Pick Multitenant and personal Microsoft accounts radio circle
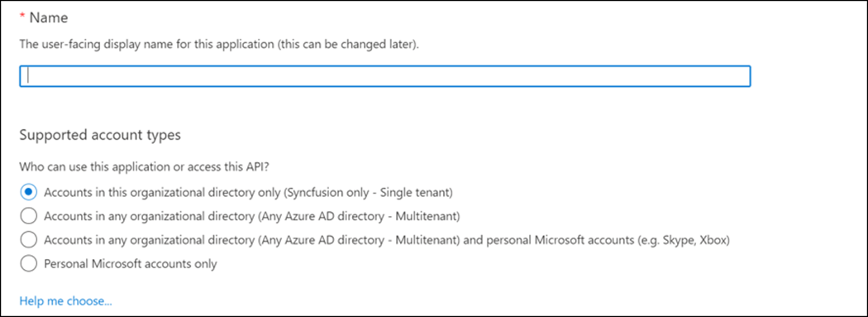Viewport: 868px width, 317px height. [x=28, y=240]
